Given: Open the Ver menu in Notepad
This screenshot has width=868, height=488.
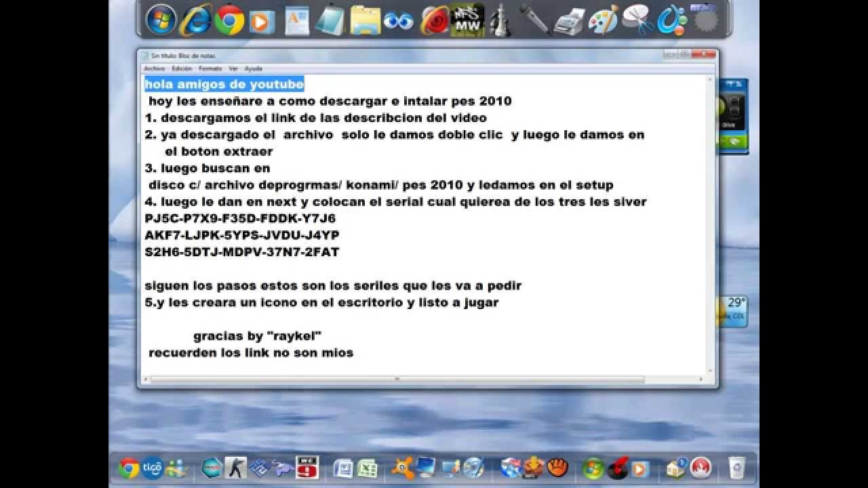Looking at the screenshot, I should (x=233, y=68).
